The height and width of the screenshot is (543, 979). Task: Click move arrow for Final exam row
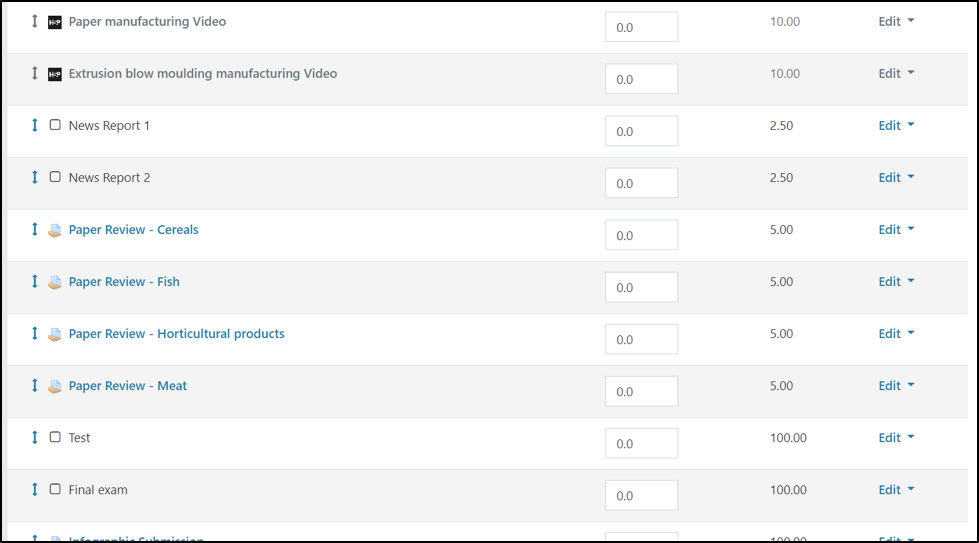[35, 489]
